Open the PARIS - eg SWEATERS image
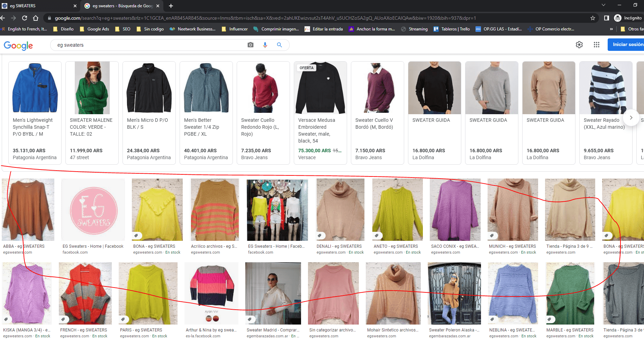Screen dimensions: 644x346 pos(148,293)
